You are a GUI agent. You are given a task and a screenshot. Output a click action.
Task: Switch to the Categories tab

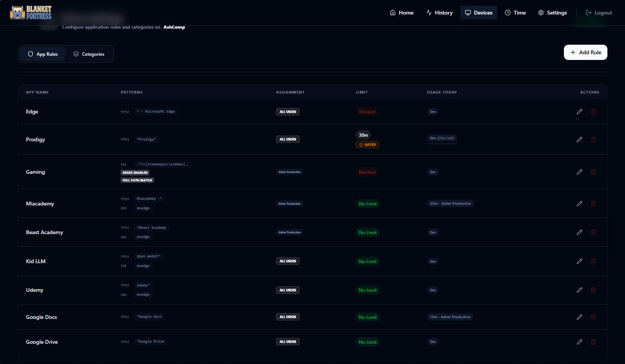89,54
